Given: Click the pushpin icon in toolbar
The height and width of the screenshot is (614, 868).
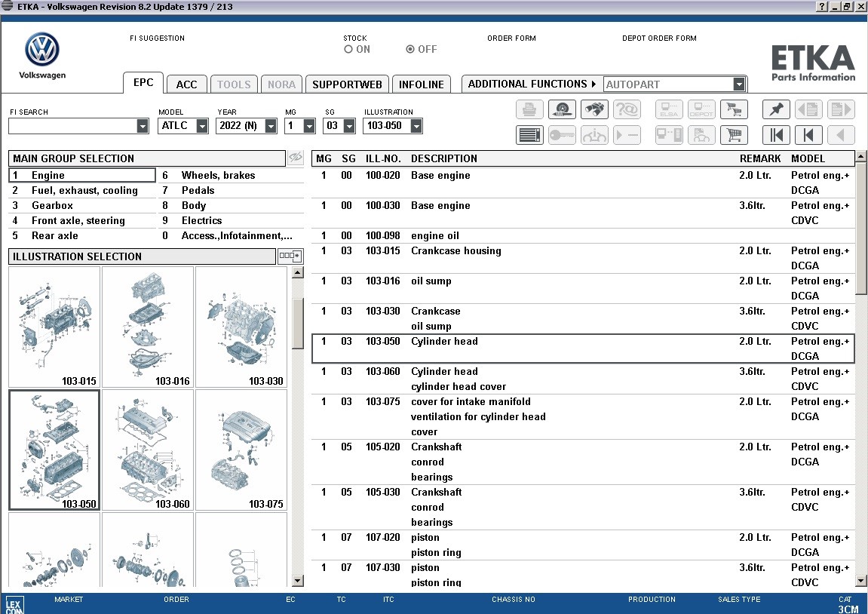Looking at the screenshot, I should click(x=775, y=109).
